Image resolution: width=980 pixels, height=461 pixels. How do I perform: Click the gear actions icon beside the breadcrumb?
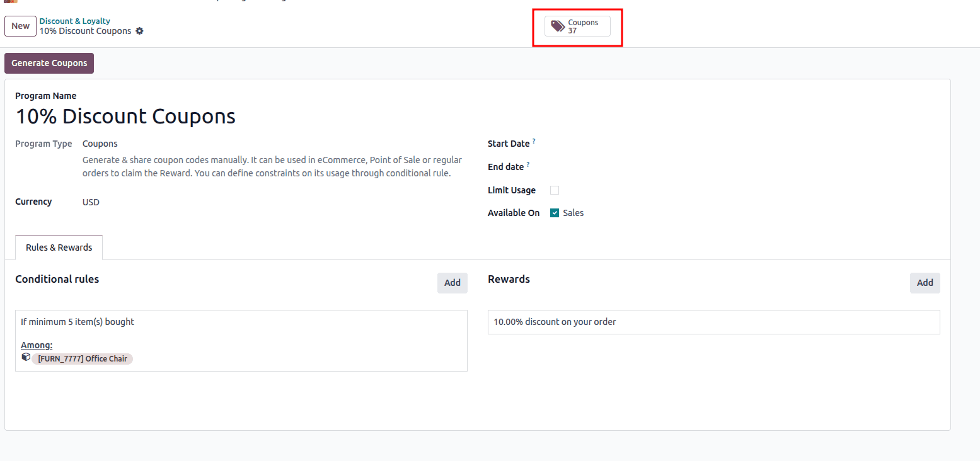pyautogui.click(x=140, y=30)
